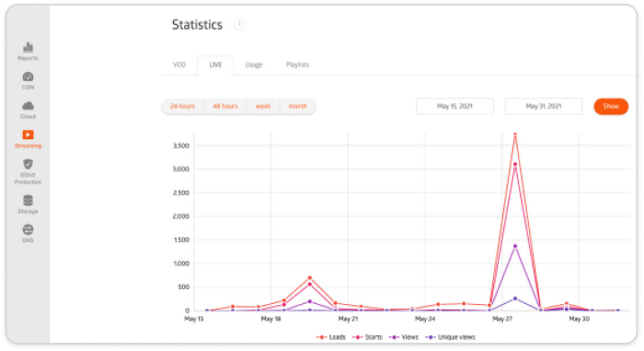The width and height of the screenshot is (644, 351).
Task: Toggle the Loads series in legend
Action: tap(331, 337)
